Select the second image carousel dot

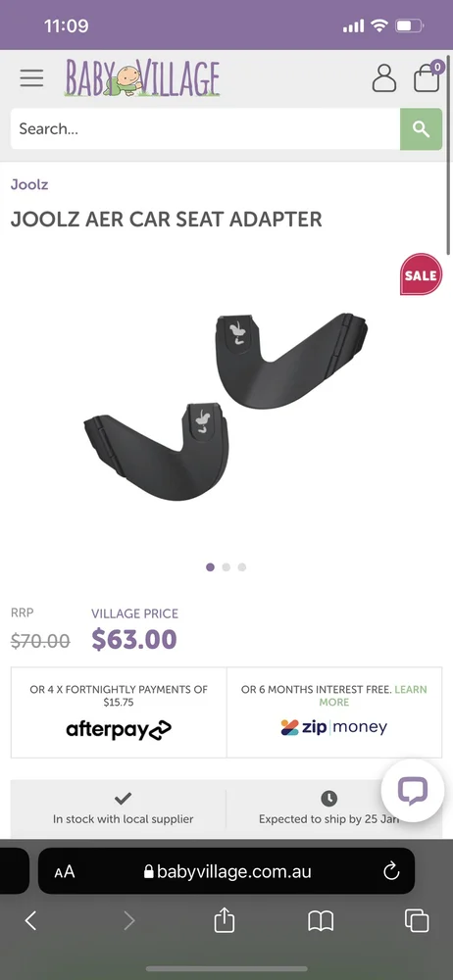(226, 566)
